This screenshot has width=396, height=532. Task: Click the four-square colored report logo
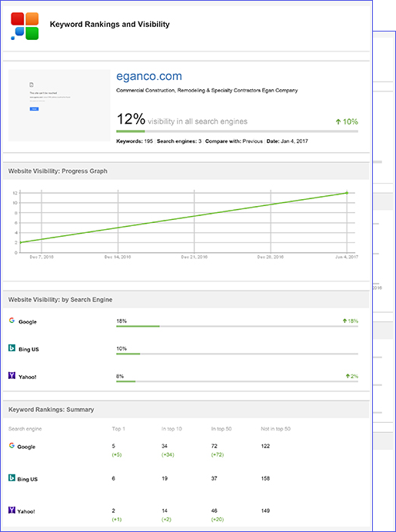25,26
